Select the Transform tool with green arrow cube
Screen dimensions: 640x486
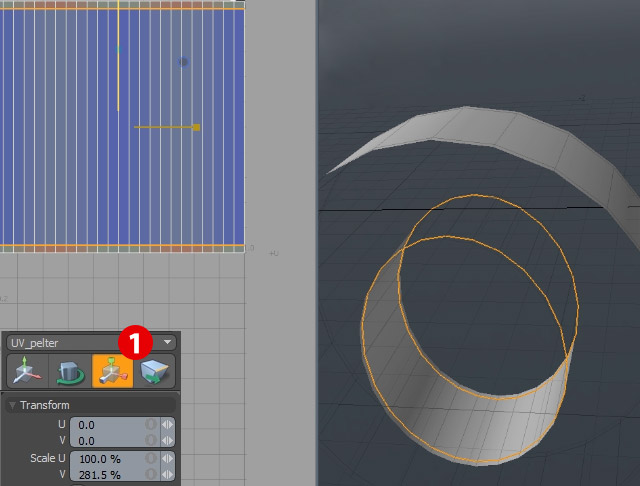click(154, 371)
